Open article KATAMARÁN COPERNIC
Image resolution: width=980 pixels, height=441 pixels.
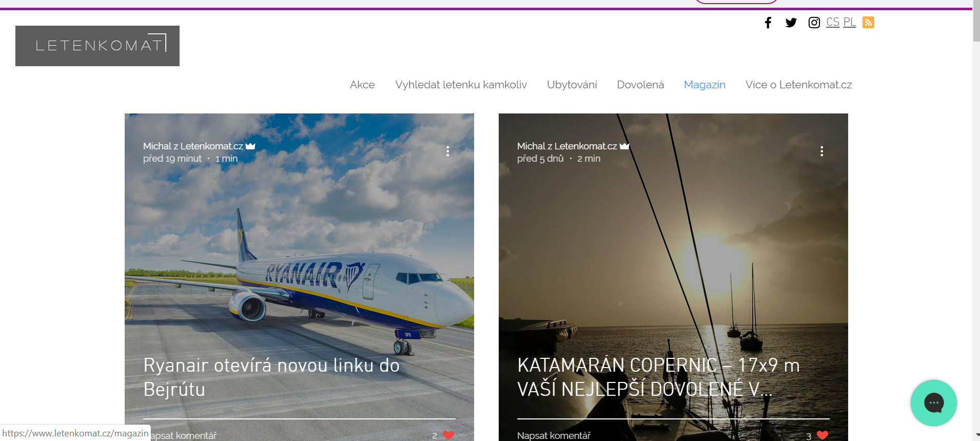(658, 377)
